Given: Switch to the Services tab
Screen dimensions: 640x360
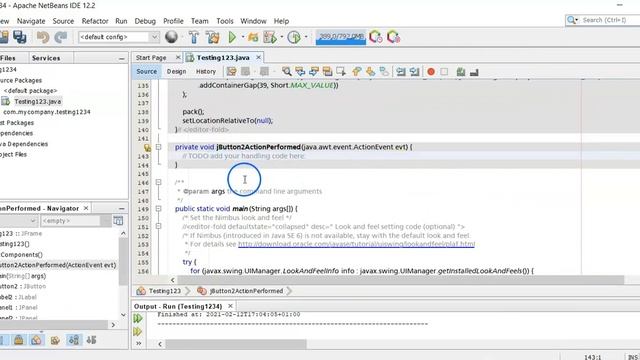Looking at the screenshot, I should (x=46, y=58).
